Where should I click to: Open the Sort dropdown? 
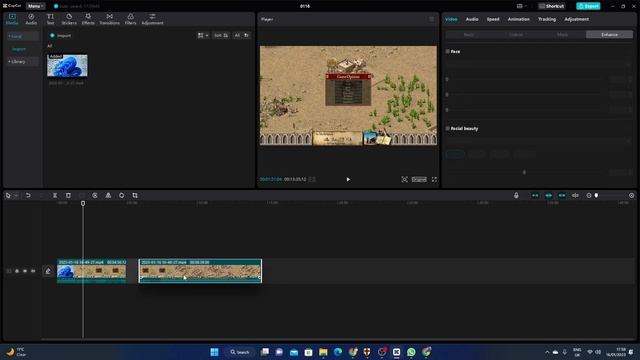coord(221,36)
